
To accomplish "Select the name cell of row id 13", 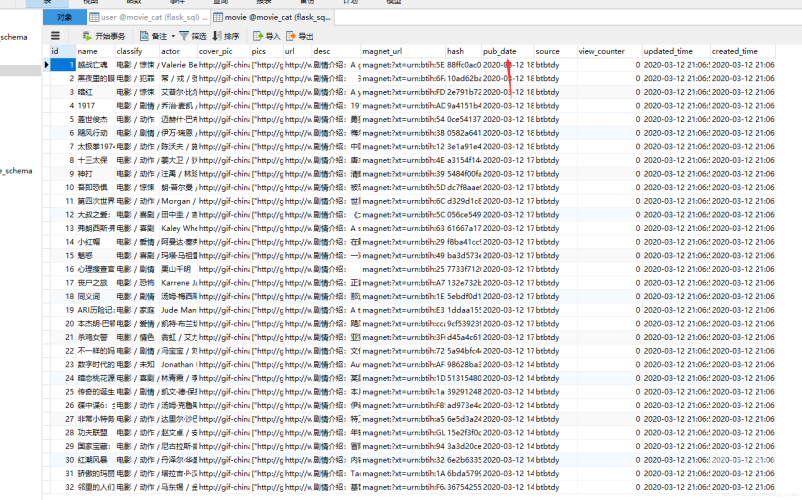I will click(96, 228).
